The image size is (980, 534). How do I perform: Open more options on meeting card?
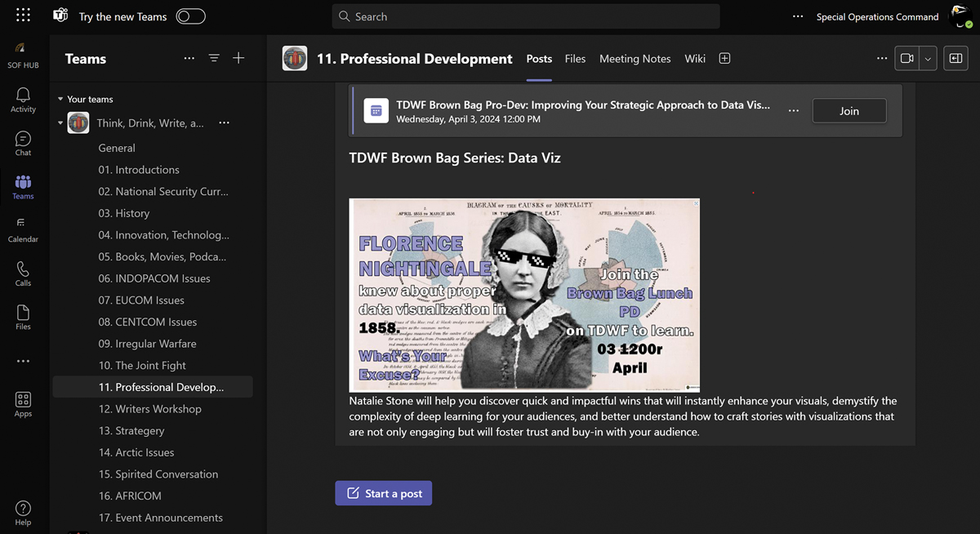click(x=794, y=110)
